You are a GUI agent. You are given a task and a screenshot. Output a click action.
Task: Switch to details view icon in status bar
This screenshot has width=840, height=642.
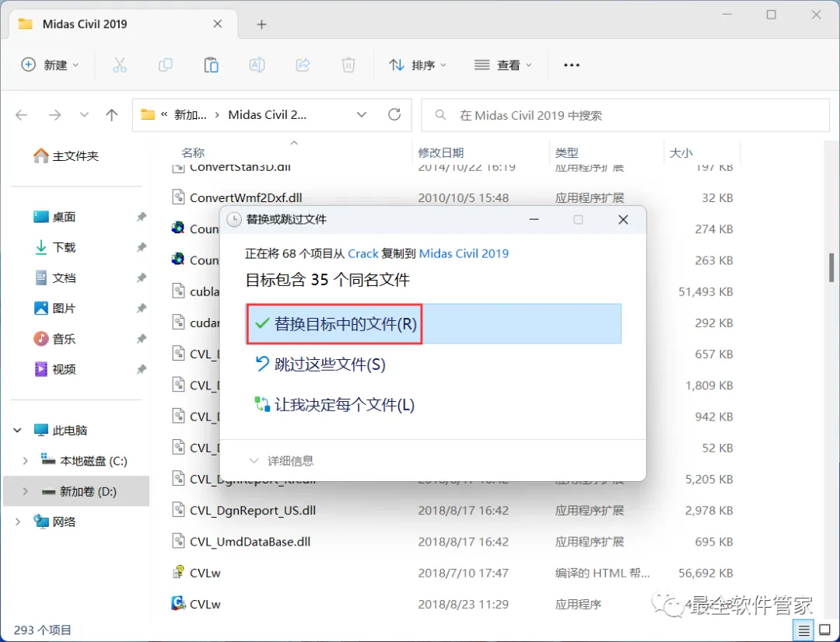[x=803, y=630]
